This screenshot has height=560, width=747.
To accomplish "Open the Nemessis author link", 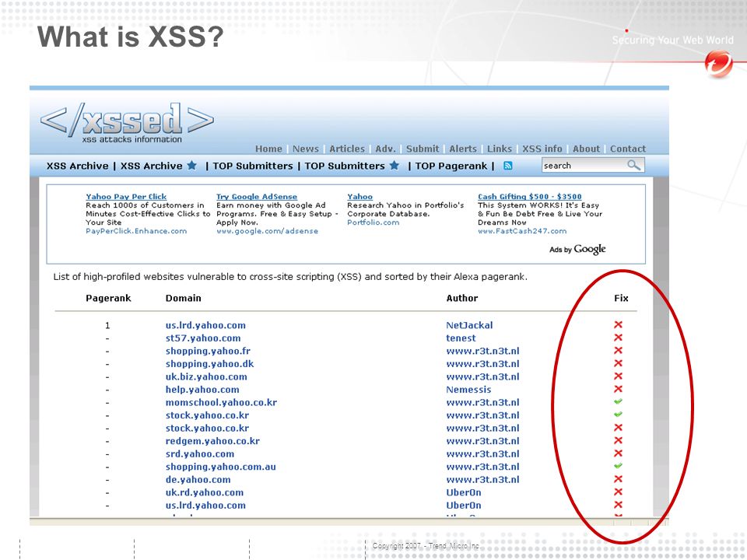I will click(468, 390).
